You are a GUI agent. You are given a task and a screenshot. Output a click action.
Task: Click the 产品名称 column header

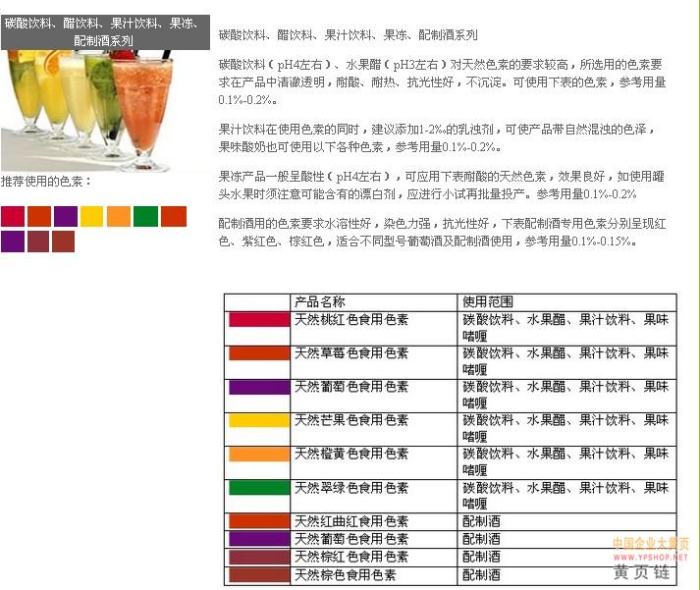[320, 301]
